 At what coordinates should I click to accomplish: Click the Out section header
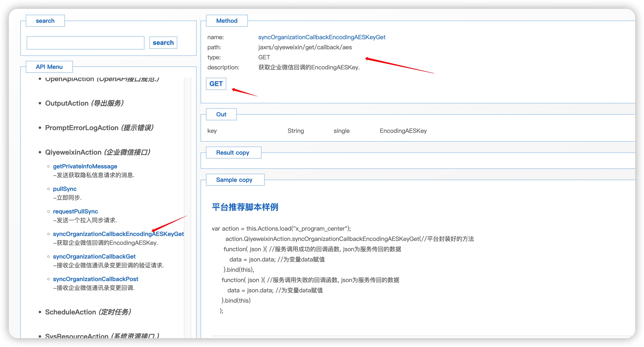[x=221, y=114]
